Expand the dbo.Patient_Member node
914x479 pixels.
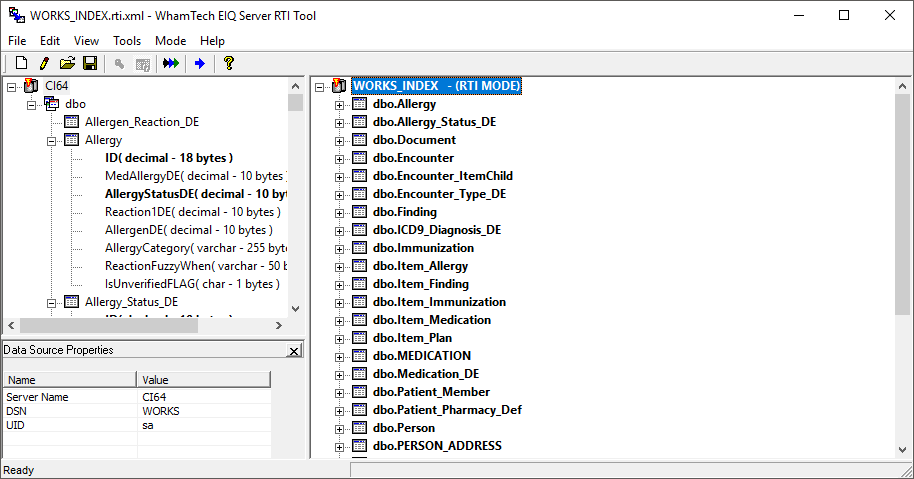(339, 393)
